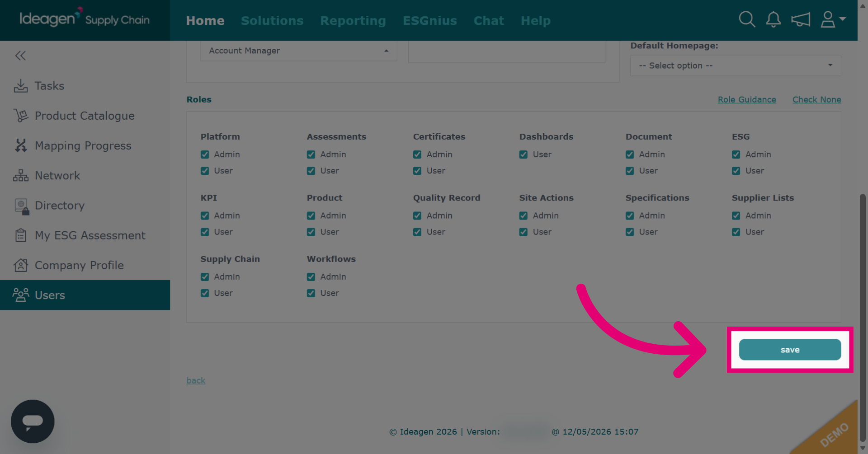Image resolution: width=868 pixels, height=454 pixels.
Task: Open the Help menu
Action: click(536, 21)
